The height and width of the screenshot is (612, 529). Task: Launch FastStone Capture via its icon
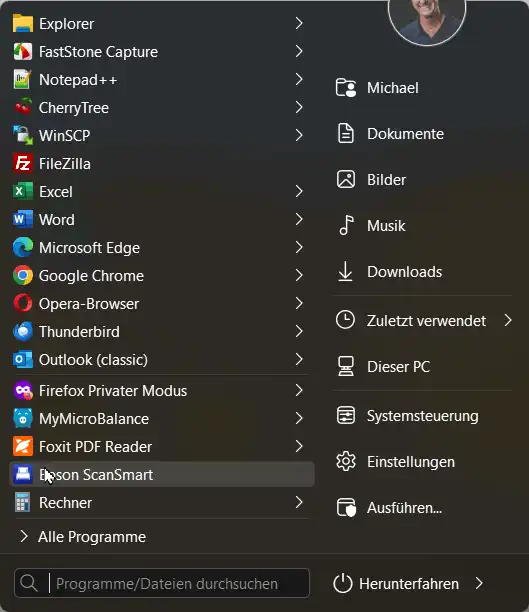tap(23, 52)
